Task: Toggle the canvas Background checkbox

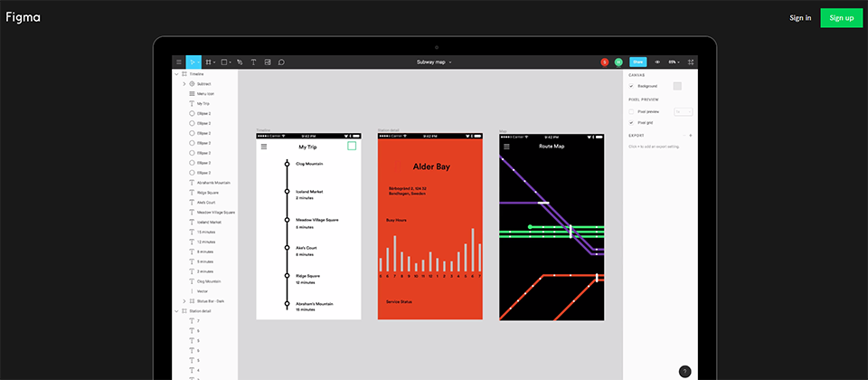Action: click(x=631, y=86)
